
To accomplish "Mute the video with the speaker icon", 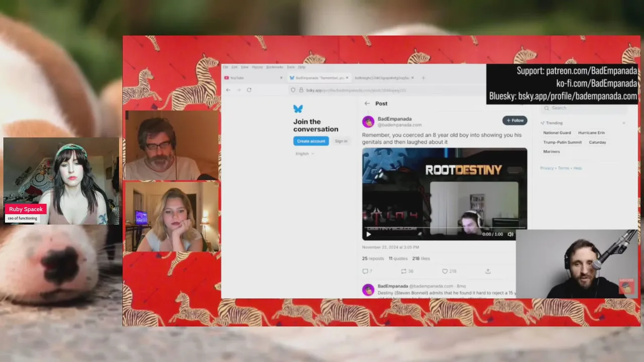I will tap(511, 234).
